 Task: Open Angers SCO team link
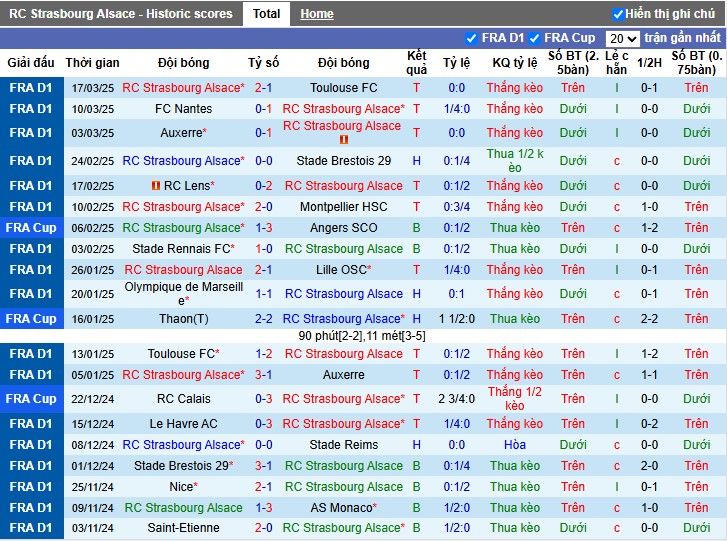point(344,228)
